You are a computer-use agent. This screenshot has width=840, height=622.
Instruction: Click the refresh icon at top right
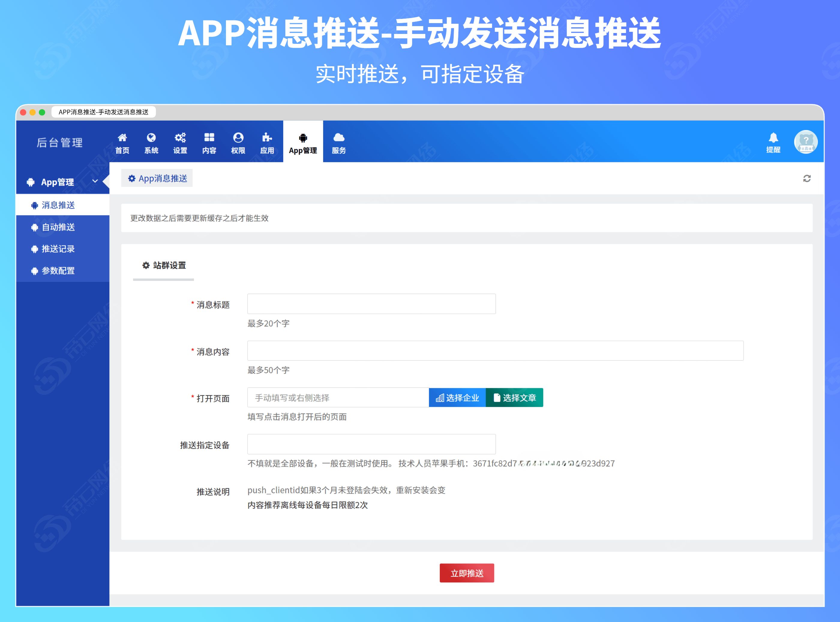(x=806, y=179)
